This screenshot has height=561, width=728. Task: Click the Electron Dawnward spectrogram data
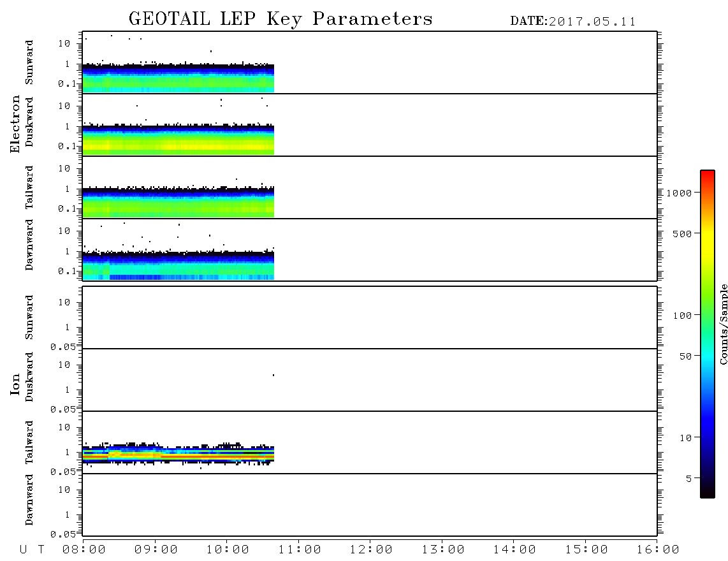[178, 266]
